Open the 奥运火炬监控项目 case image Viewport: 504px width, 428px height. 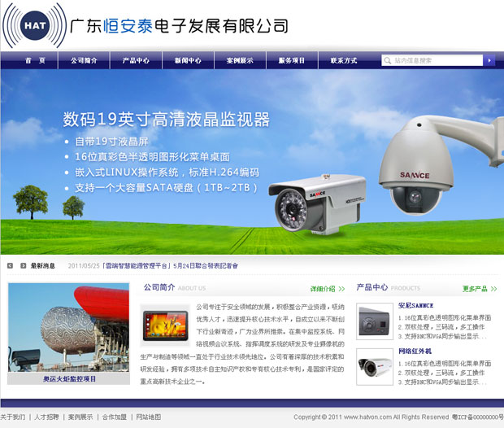pos(68,334)
